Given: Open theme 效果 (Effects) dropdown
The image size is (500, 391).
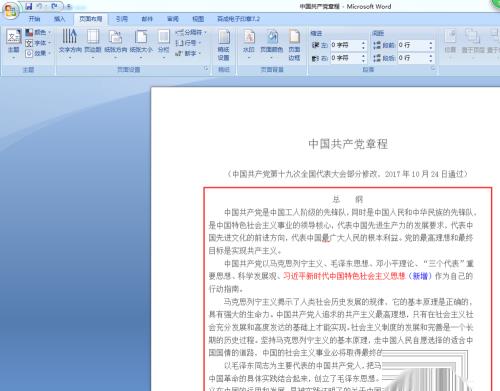Looking at the screenshot, I should point(38,53).
